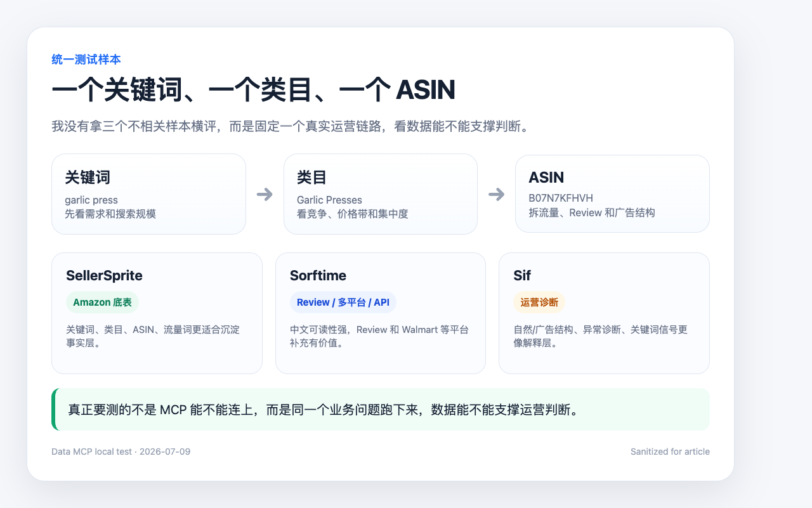812x508 pixels.
Task: Click 先看需求和搜索规模 text
Action: [x=110, y=214]
